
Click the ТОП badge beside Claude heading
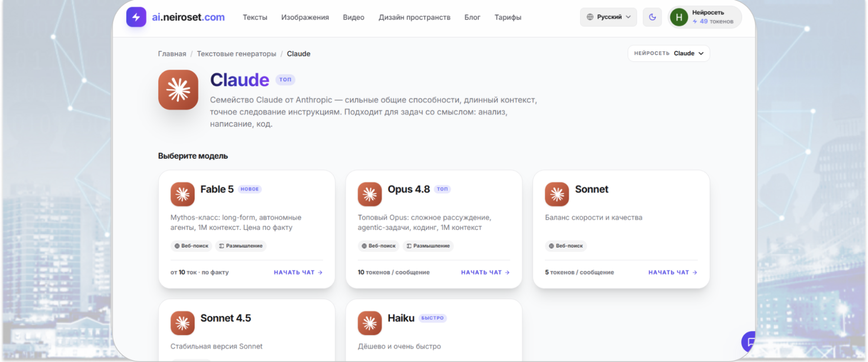coord(285,80)
